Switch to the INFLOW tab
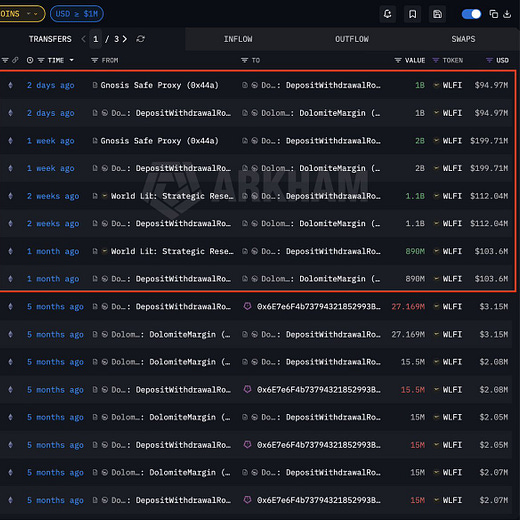520x520 pixels. (x=238, y=39)
